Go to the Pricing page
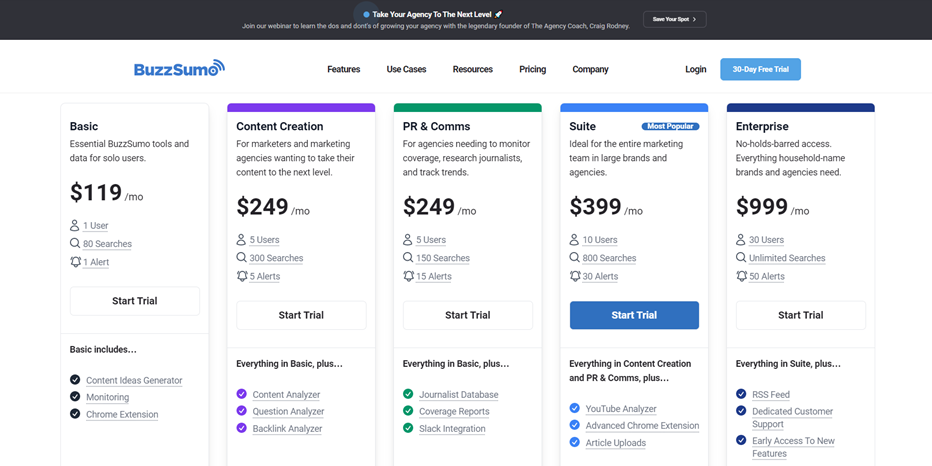Screen dimensions: 932x466 click(533, 69)
